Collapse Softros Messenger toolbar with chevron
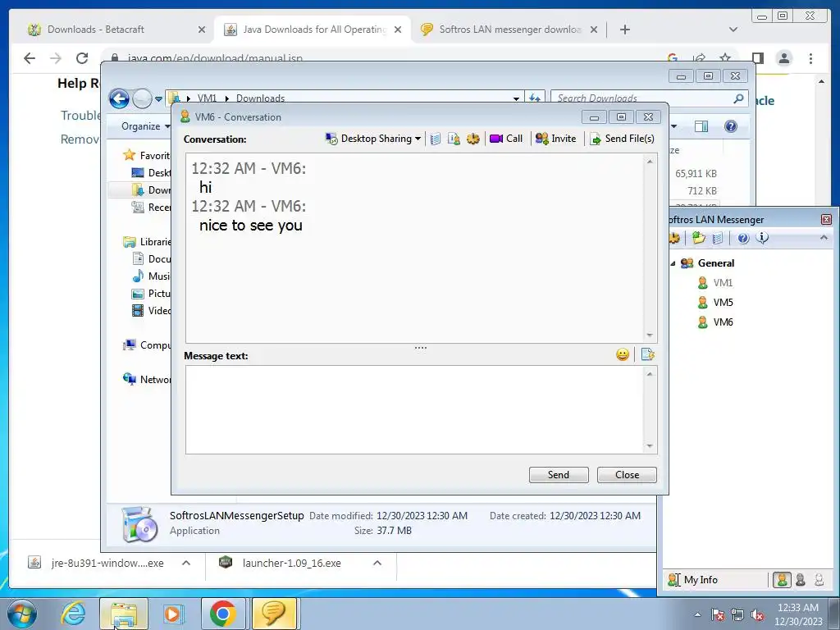This screenshot has width=840, height=630. pos(824,237)
